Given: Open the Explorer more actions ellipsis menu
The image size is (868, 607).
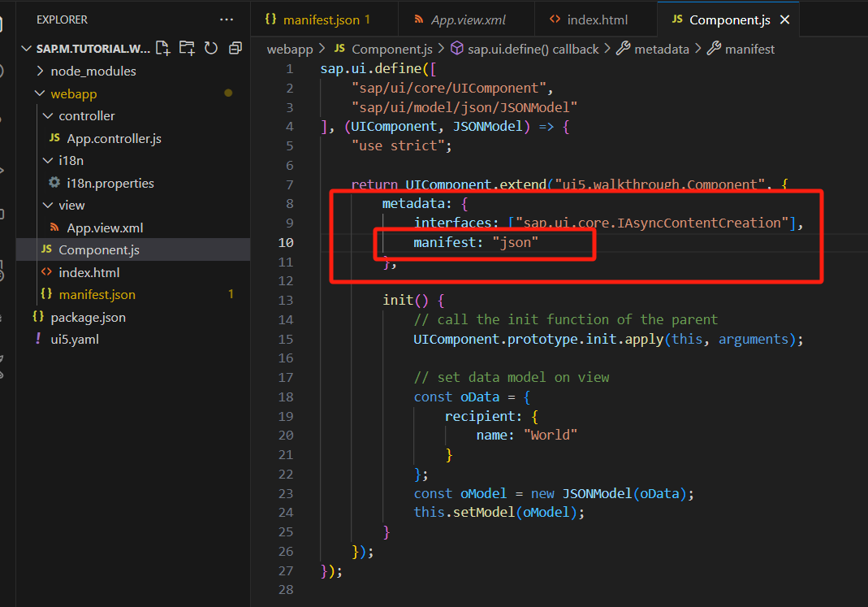Looking at the screenshot, I should pyautogui.click(x=226, y=20).
